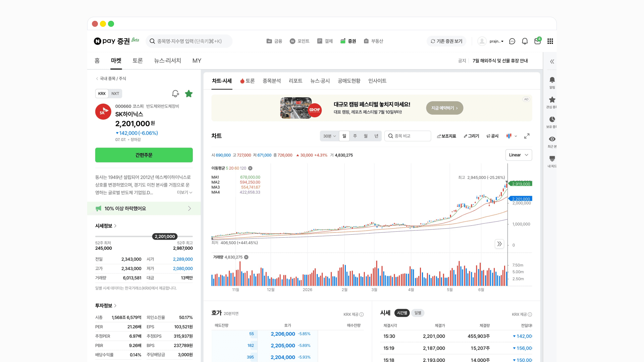Open the shopping bag icon with badge
The height and width of the screenshot is (362, 644).
coord(538,41)
